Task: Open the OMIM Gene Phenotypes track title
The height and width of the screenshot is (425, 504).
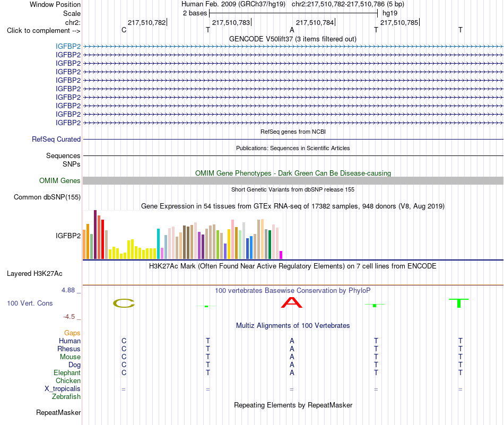Action: [x=293, y=173]
